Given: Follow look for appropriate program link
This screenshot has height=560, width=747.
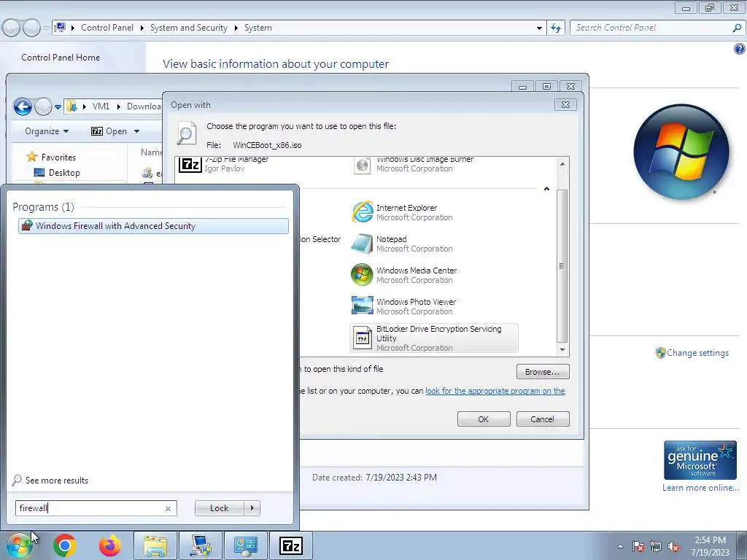Looking at the screenshot, I should click(495, 391).
